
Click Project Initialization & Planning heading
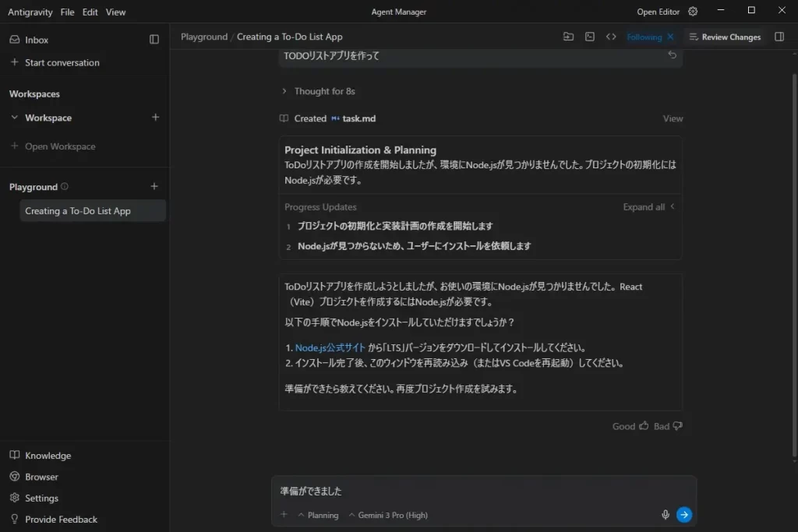[x=360, y=150]
